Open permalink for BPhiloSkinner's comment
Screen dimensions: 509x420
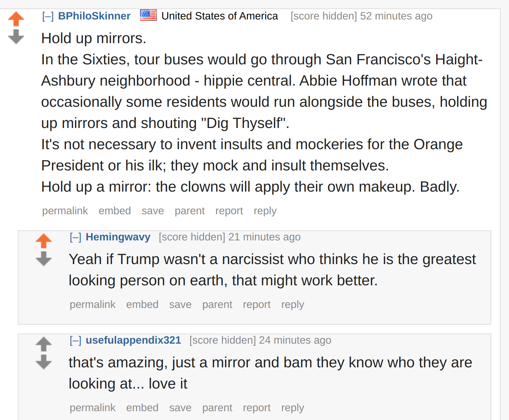(65, 211)
